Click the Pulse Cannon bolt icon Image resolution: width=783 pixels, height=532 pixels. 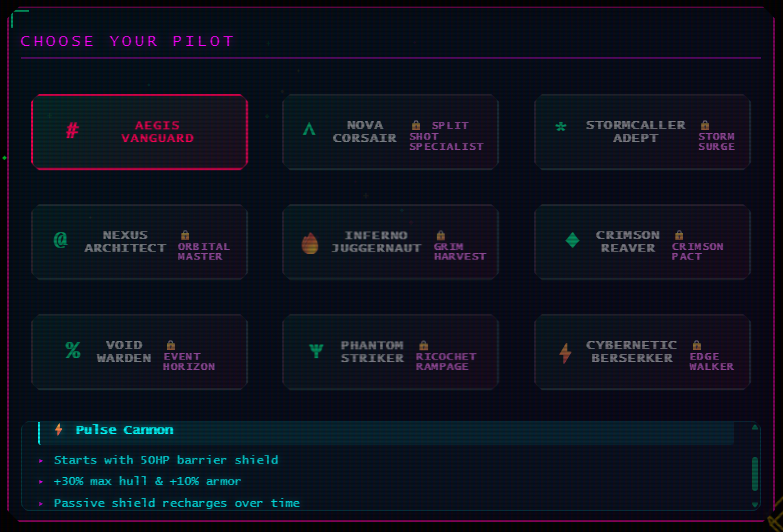coord(59,430)
